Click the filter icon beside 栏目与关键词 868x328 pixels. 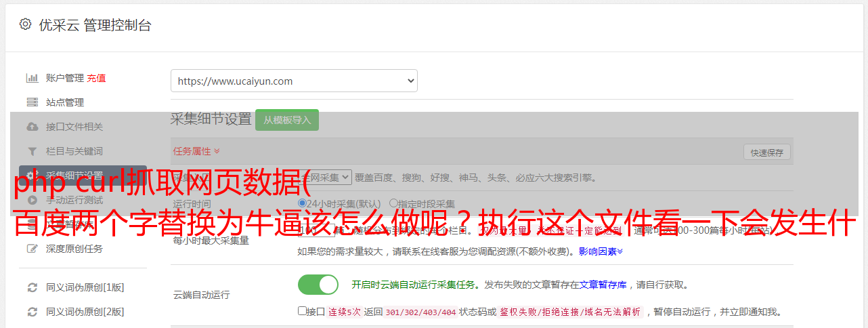click(32, 151)
